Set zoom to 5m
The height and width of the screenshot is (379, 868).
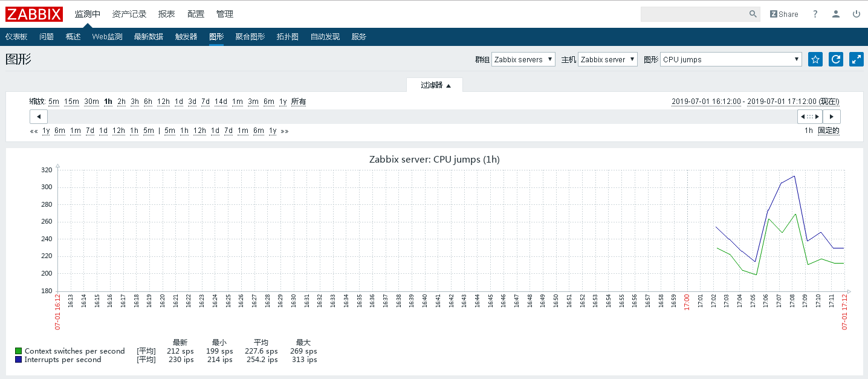54,102
